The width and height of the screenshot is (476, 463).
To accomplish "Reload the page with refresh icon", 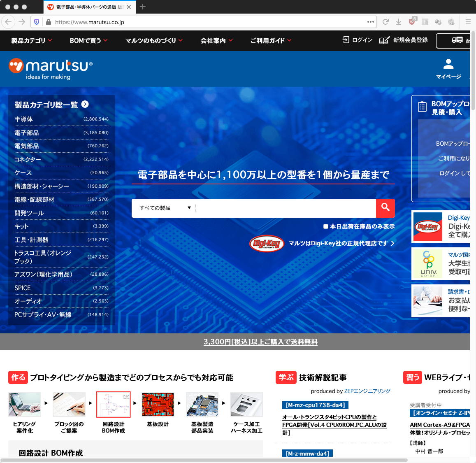I will (385, 22).
